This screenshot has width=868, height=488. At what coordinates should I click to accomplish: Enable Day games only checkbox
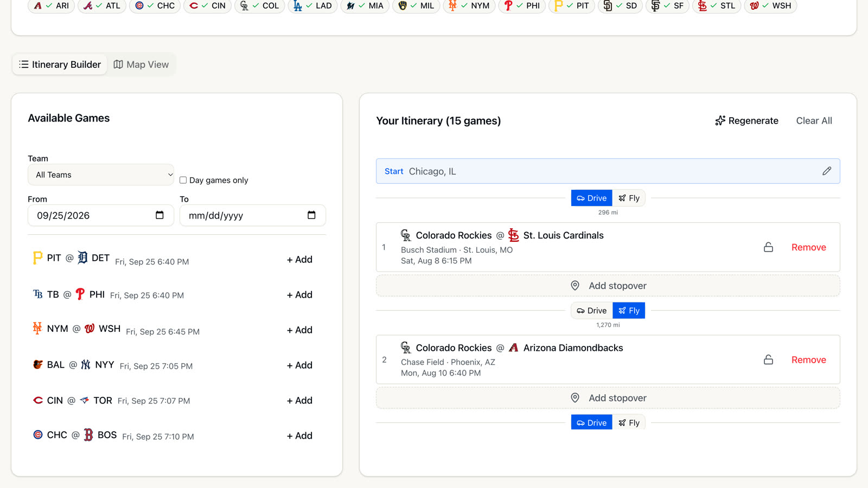click(183, 180)
